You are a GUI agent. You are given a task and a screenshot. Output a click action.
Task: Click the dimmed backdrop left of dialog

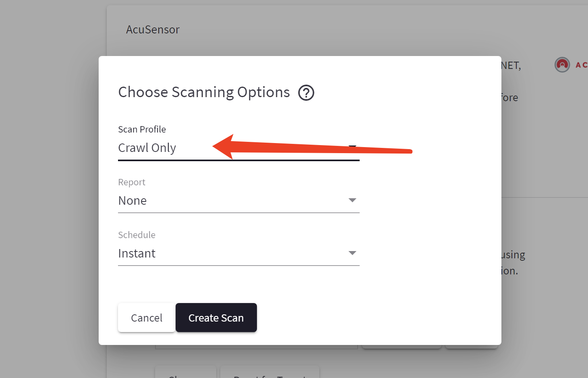[48, 201]
